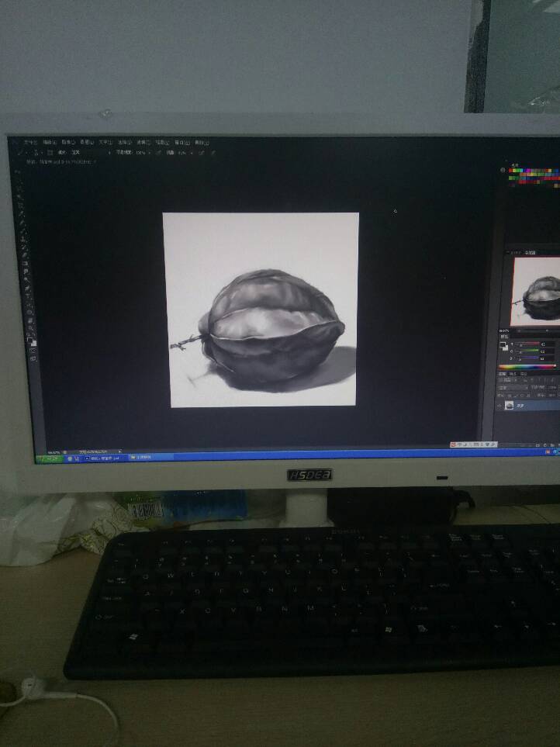Click Photoshop taskbar button
The image size is (560, 747).
coord(104,458)
